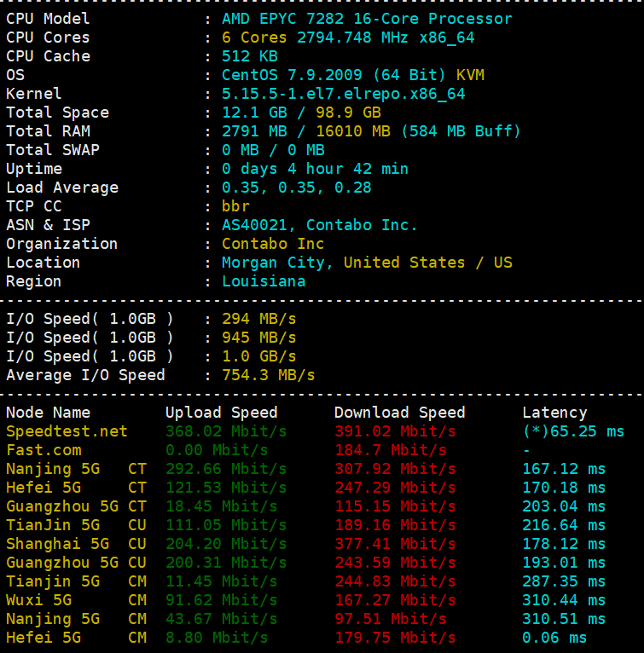This screenshot has height=653, width=644.
Task: Click the total RAM value 16010 MB
Action: pyautogui.click(x=353, y=131)
